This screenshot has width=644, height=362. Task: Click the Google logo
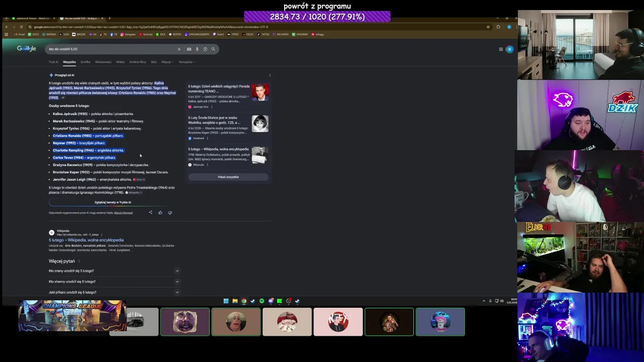(x=26, y=49)
